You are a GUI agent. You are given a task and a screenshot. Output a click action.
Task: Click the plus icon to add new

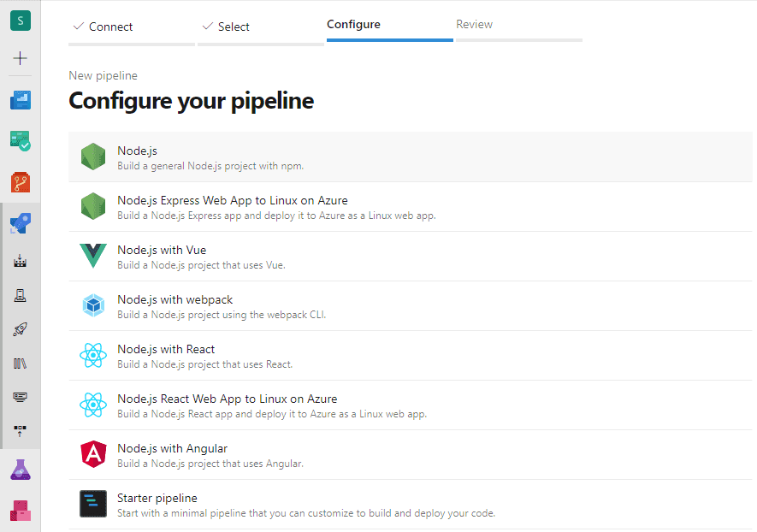click(x=21, y=58)
